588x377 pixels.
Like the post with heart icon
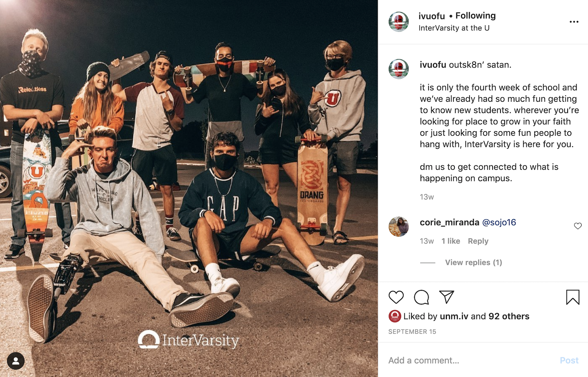(396, 297)
